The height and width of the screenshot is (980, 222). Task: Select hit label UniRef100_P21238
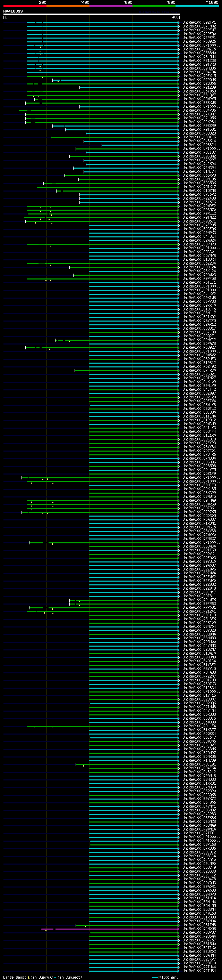pos(199,60)
